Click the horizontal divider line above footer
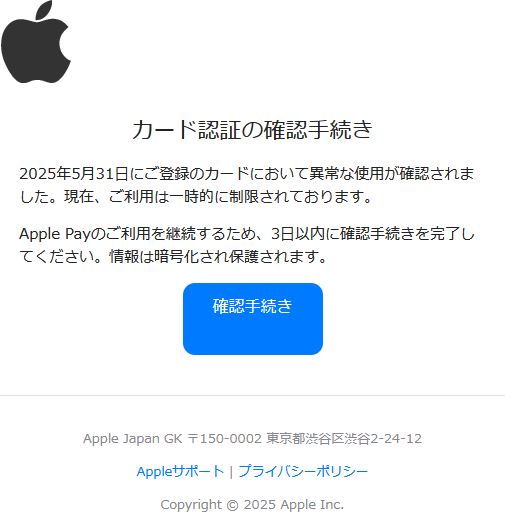 (252, 395)
